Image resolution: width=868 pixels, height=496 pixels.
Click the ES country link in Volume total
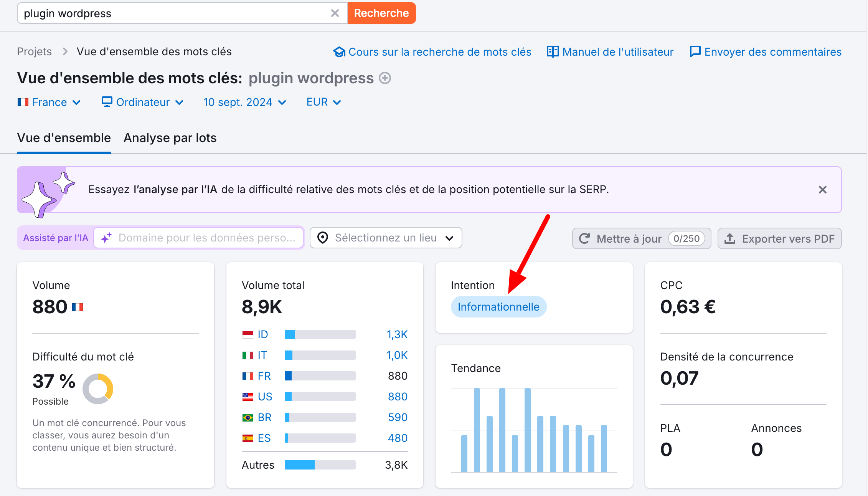[x=264, y=438]
